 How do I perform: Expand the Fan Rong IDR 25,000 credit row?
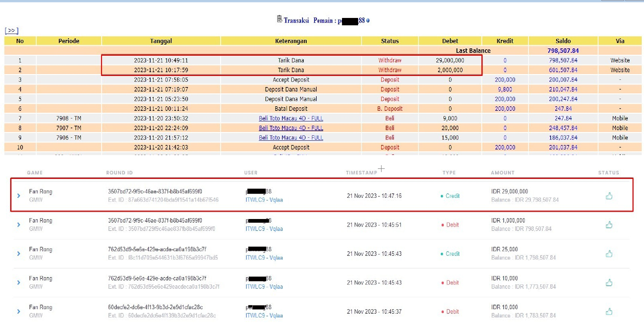pyautogui.click(x=19, y=254)
